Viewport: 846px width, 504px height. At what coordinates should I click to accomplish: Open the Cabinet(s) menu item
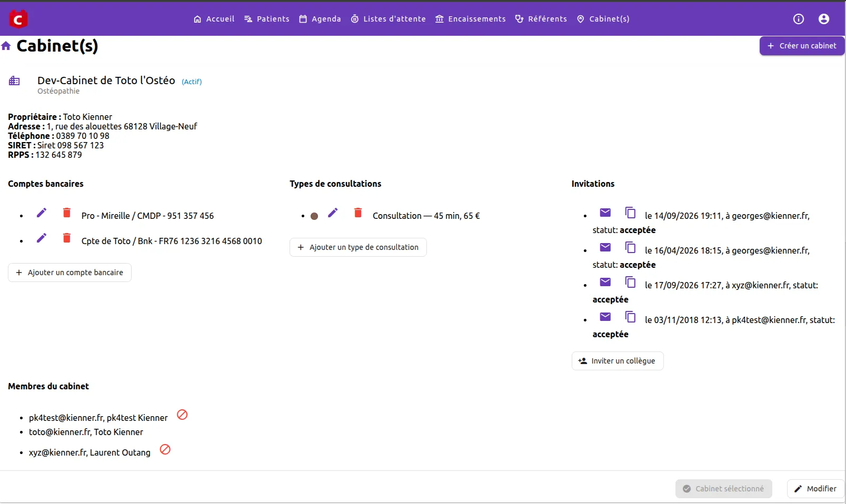pyautogui.click(x=603, y=19)
